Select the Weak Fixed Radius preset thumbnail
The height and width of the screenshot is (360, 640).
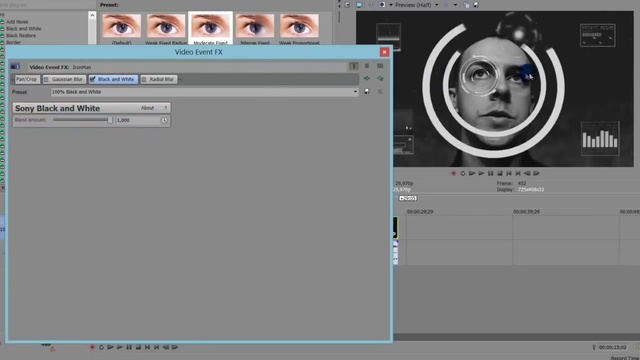[x=166, y=29]
